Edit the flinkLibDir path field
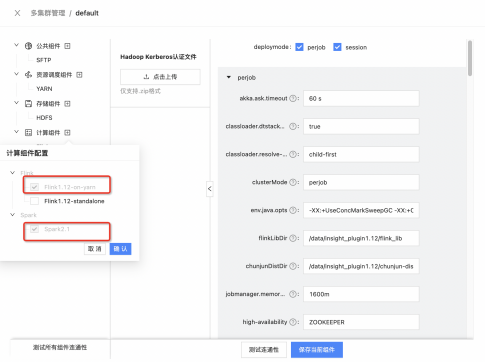The image size is (485, 362). [361, 238]
